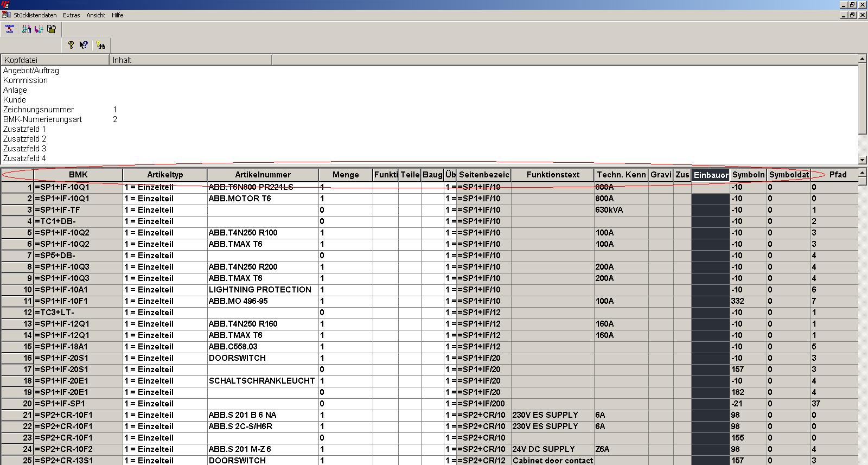Click BMK cell =SP5+DB-
Viewport: 868px width, 465px height.
(78, 256)
